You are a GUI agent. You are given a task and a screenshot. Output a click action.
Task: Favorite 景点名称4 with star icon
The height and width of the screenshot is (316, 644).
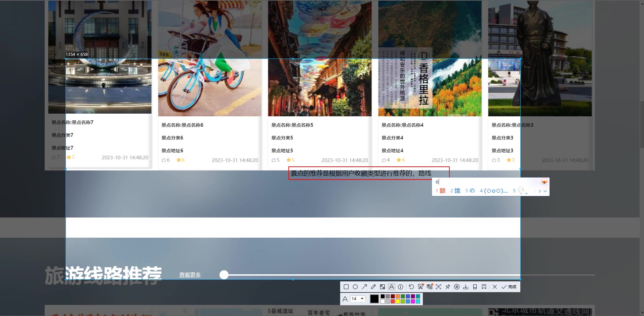[x=399, y=160]
